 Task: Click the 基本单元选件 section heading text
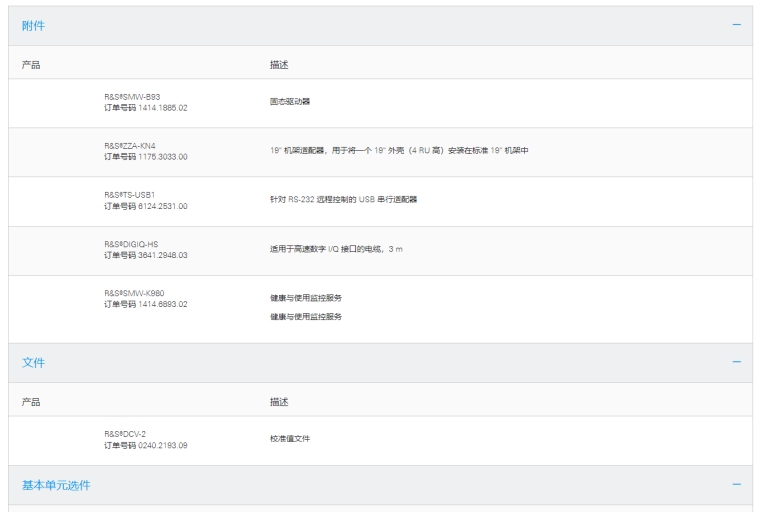pos(56,485)
